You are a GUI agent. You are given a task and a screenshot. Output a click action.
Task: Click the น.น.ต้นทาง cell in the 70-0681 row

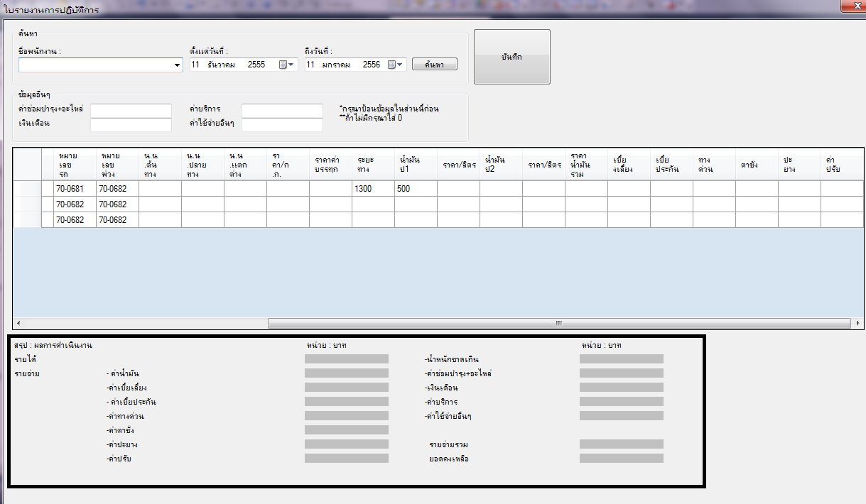(x=160, y=189)
